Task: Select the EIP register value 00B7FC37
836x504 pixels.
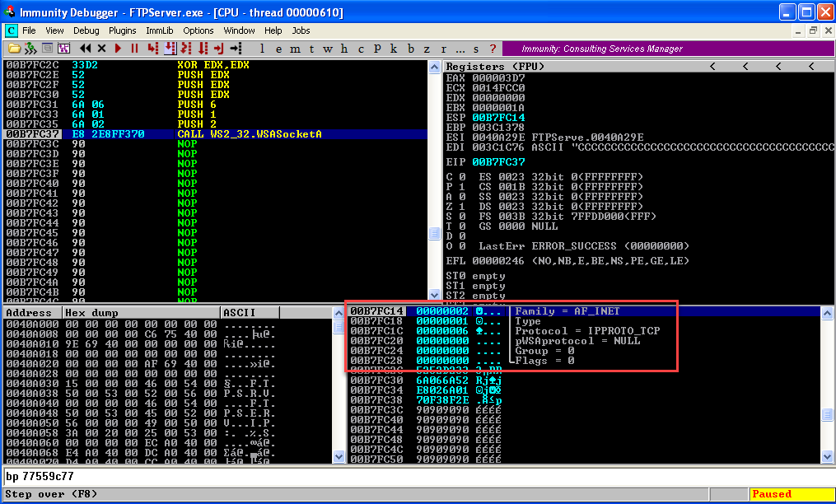Action: (x=498, y=161)
